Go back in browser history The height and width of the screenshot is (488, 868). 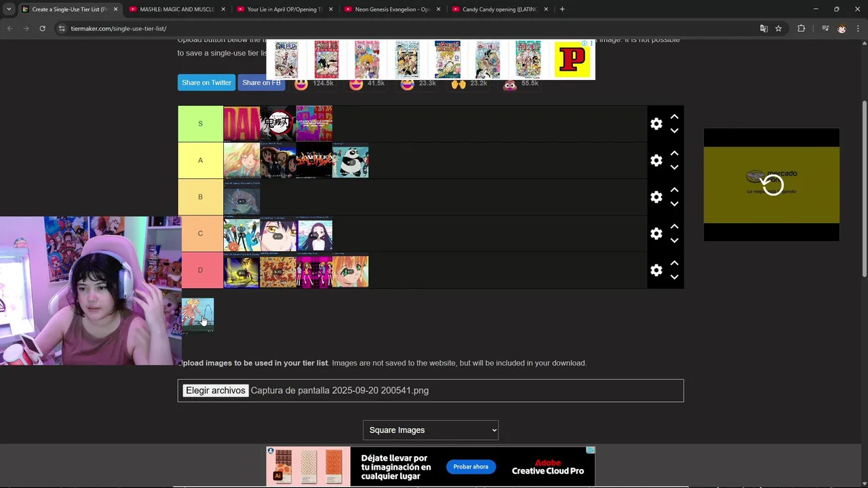coord(9,28)
